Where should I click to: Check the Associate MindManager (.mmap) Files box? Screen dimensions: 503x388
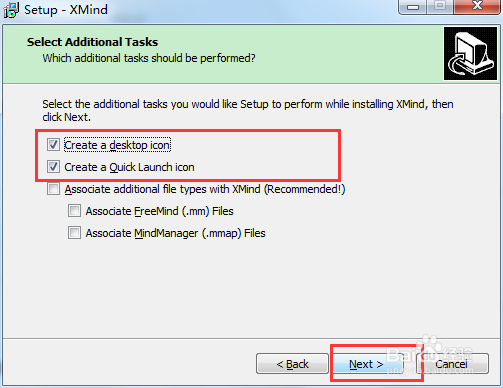tap(74, 233)
